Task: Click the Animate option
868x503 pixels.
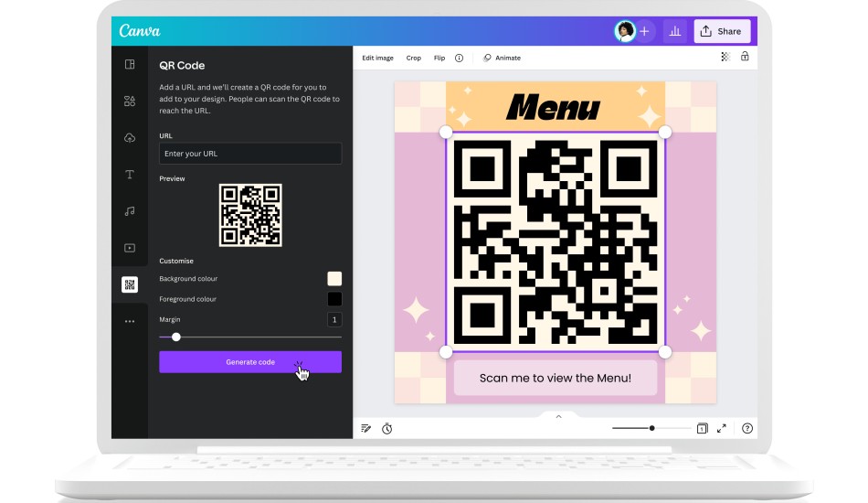Action: click(x=503, y=58)
